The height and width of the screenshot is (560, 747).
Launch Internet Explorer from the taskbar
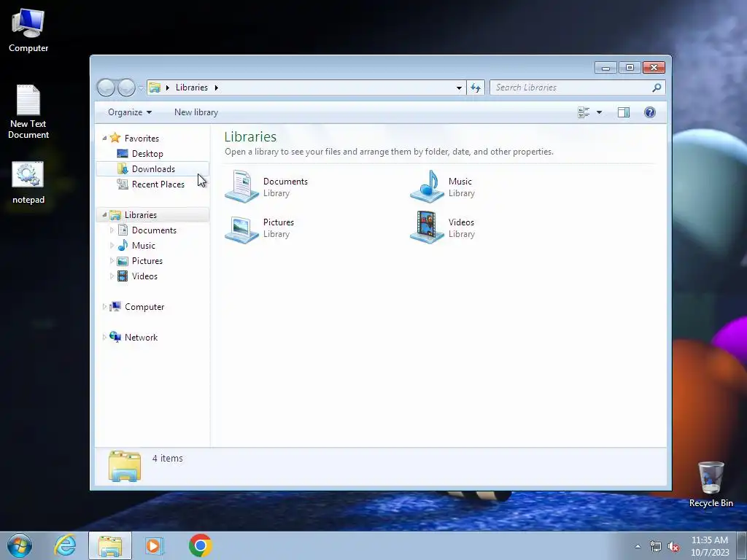pyautogui.click(x=65, y=545)
